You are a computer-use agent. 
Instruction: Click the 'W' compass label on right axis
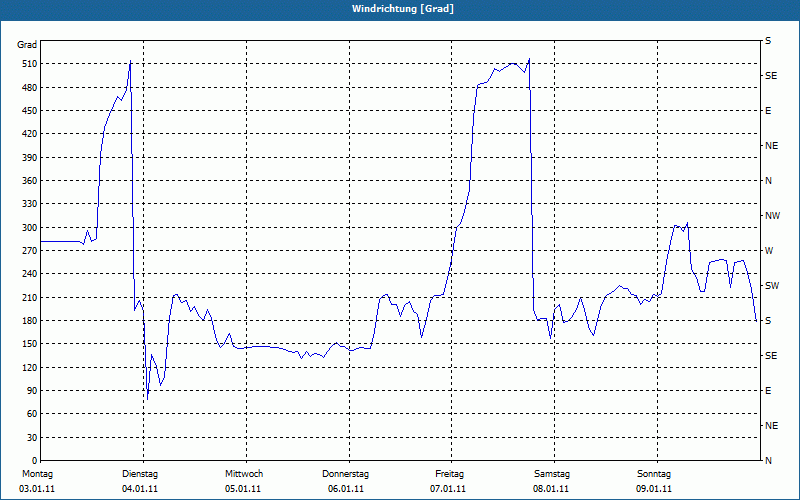point(769,251)
